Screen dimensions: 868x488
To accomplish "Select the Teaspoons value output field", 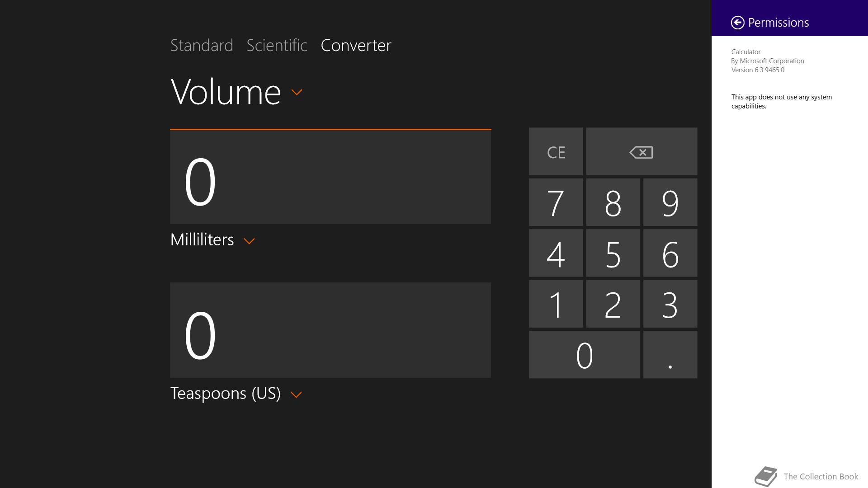I will tap(330, 330).
